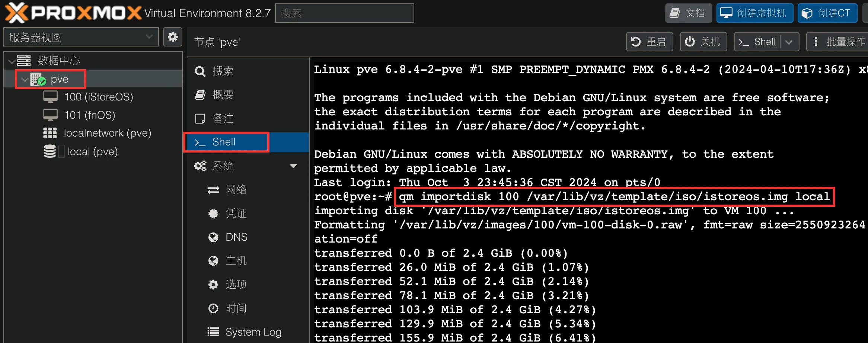Click the gear icon beside 选项
The height and width of the screenshot is (343, 868).
point(213,285)
